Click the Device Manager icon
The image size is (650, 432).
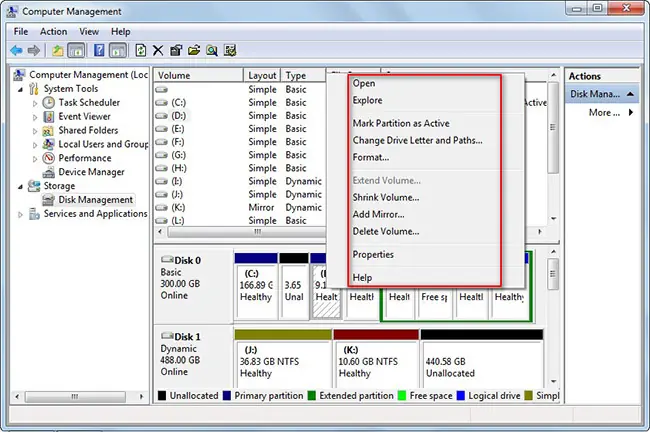click(x=49, y=172)
